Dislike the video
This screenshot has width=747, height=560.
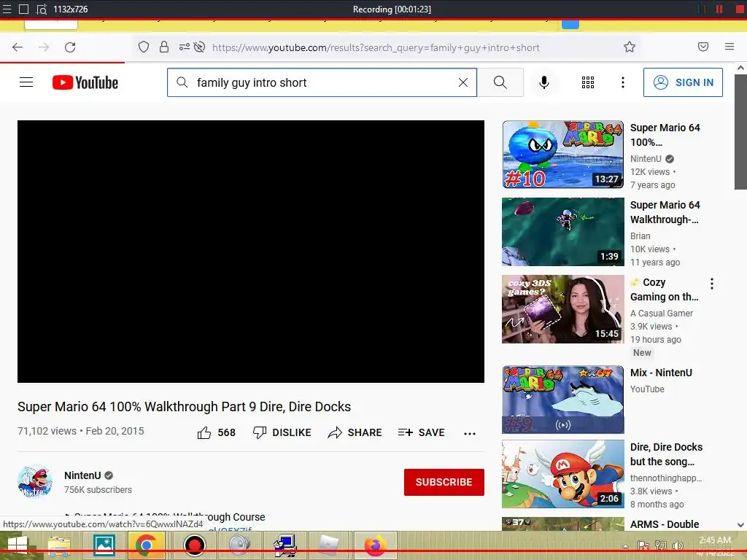tap(282, 432)
